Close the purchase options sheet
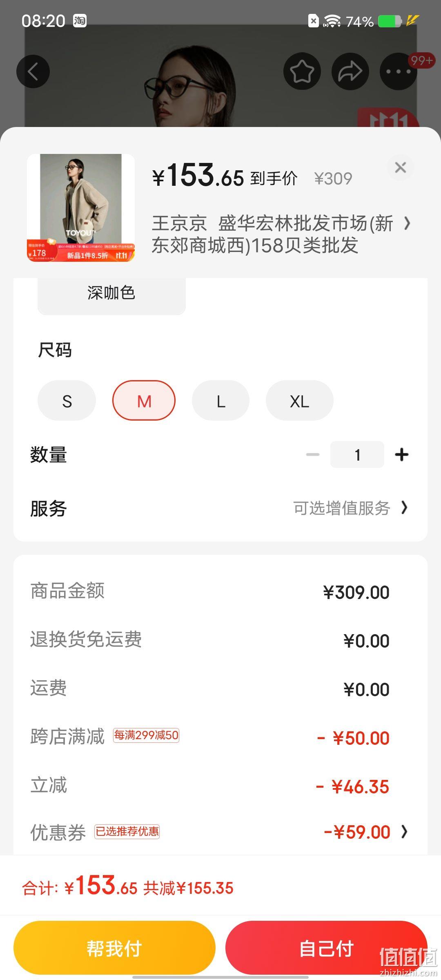This screenshot has width=441, height=980. [x=401, y=167]
